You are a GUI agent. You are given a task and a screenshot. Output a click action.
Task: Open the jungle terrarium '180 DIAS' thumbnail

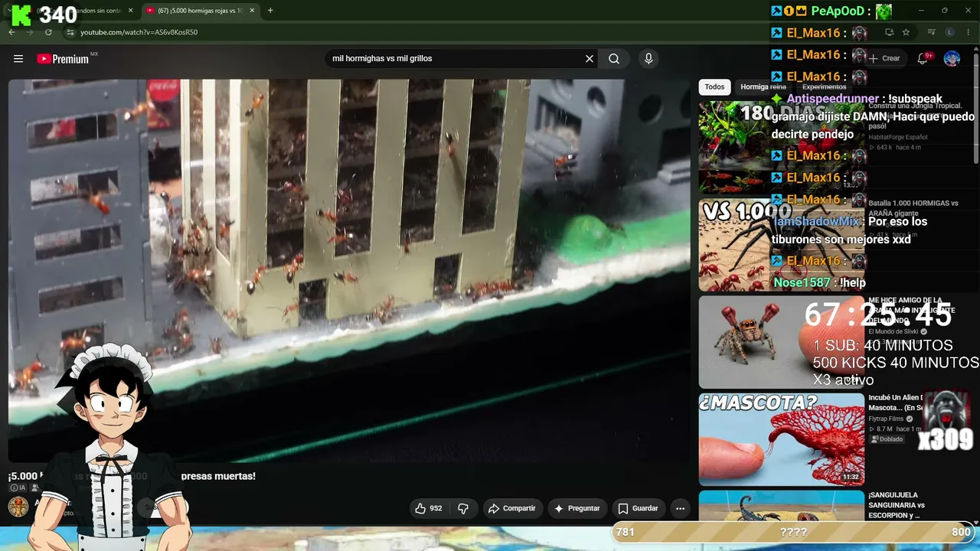(781, 148)
